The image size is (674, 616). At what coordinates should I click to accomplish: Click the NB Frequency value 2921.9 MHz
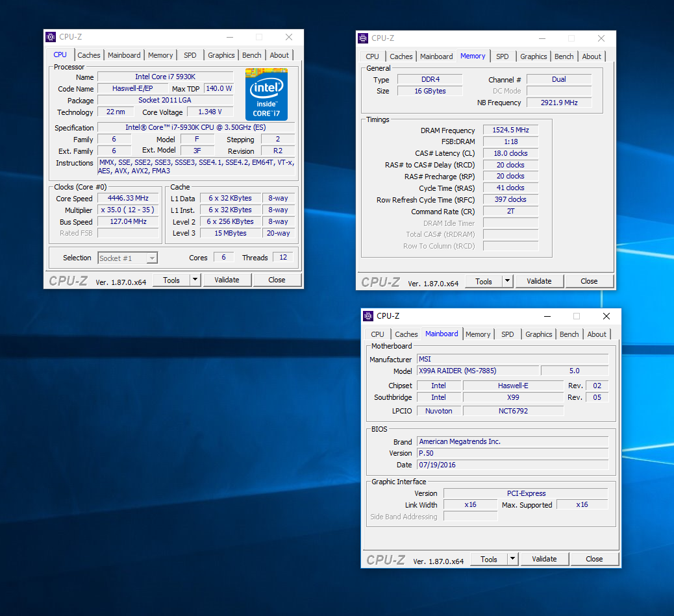(559, 103)
